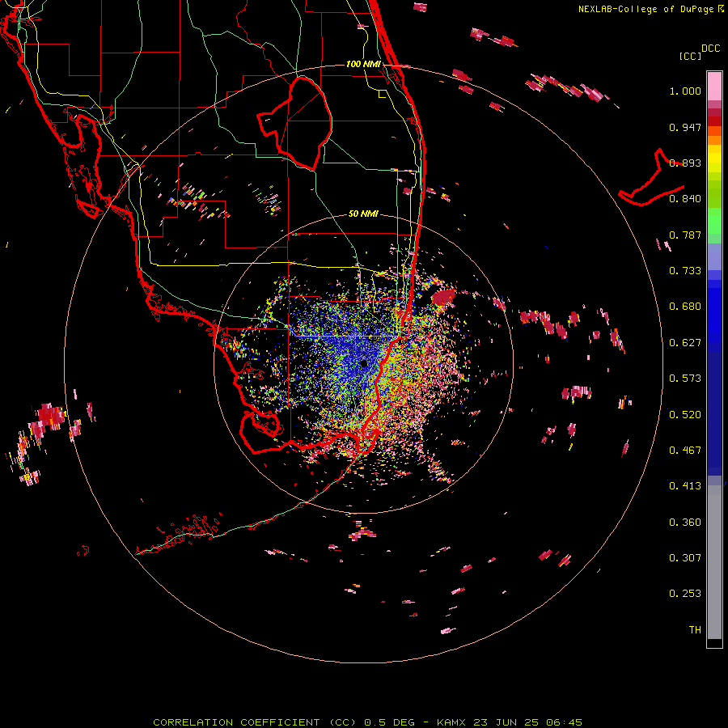The height and width of the screenshot is (728, 728).
Task: Click the 0.573 scale value
Action: pyautogui.click(x=685, y=379)
